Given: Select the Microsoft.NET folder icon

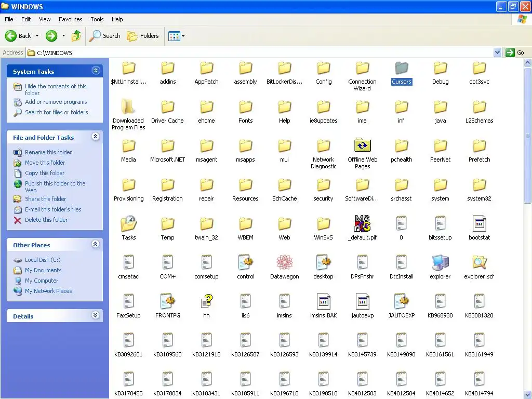Looking at the screenshot, I should 168,146.
